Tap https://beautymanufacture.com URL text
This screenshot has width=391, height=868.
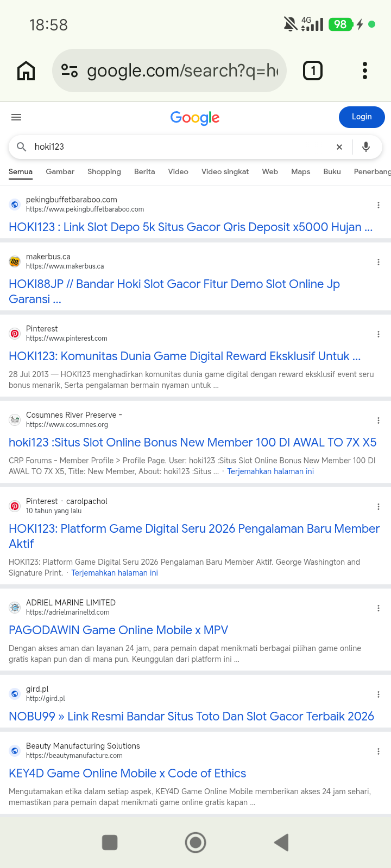click(x=74, y=756)
